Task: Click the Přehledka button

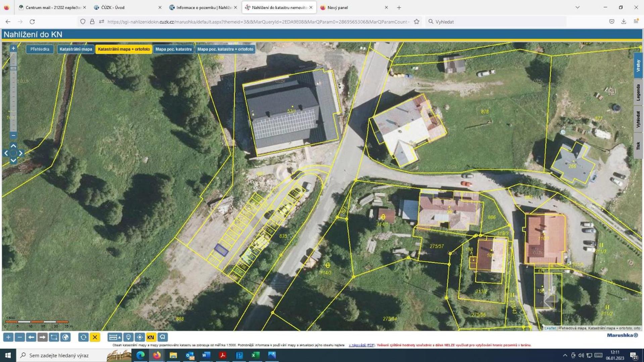Action: coord(40,49)
